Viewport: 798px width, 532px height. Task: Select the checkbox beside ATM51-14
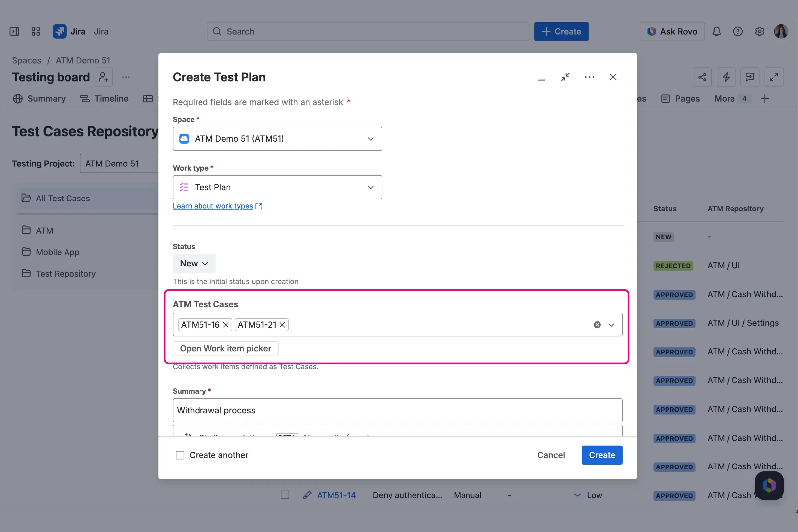point(285,495)
